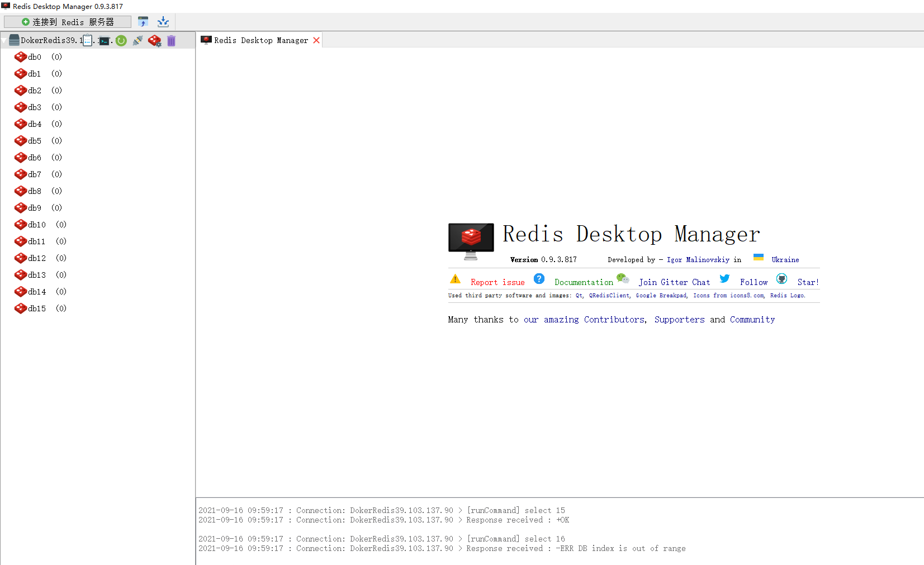The width and height of the screenshot is (924, 565).
Task: Click the log line 'select 16'
Action: [x=382, y=539]
